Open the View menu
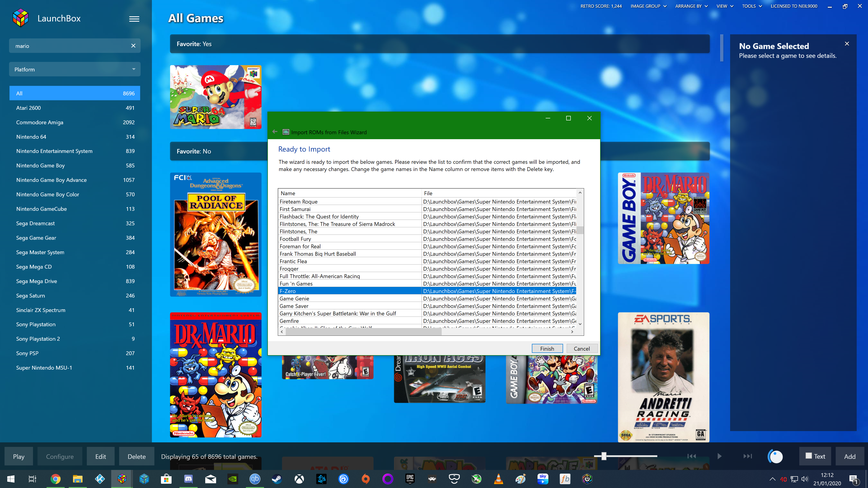The height and width of the screenshot is (488, 868). (724, 6)
